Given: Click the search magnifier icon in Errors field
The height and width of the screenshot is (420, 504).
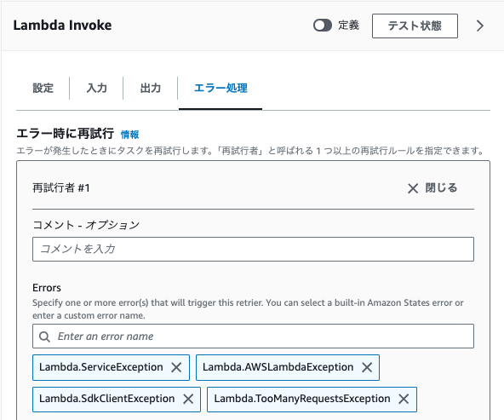Looking at the screenshot, I should pyautogui.click(x=44, y=337).
